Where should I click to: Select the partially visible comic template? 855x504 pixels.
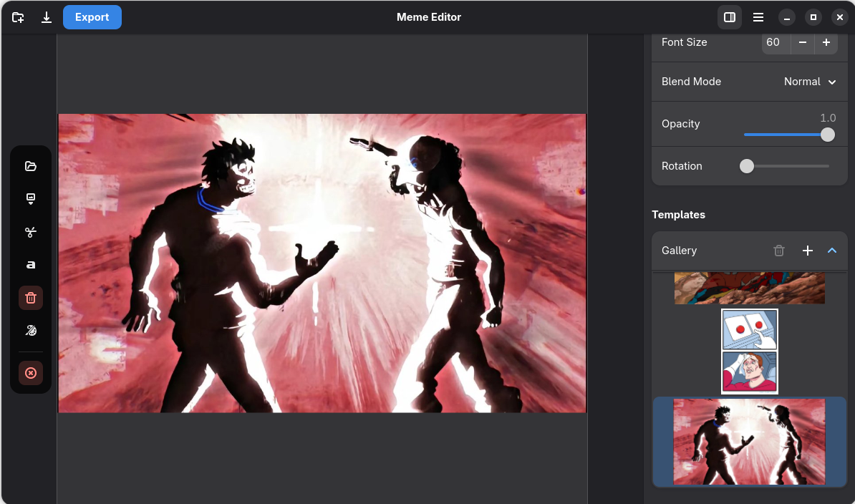[750, 289]
